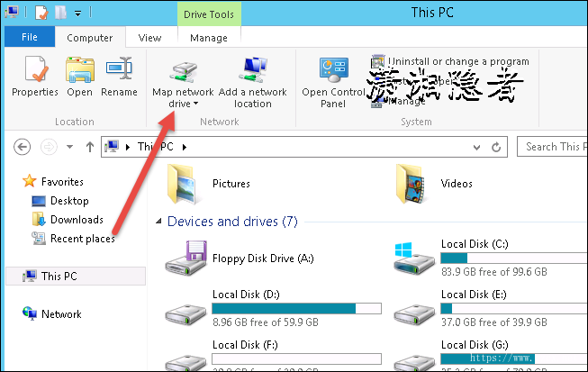Click the Search This PC field
This screenshot has height=372, width=588.
point(552,147)
